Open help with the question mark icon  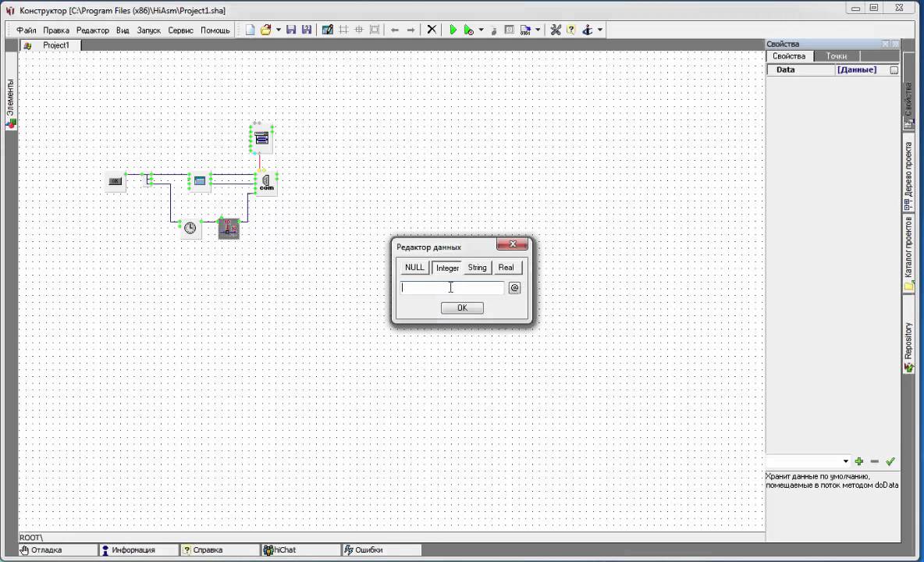[571, 30]
